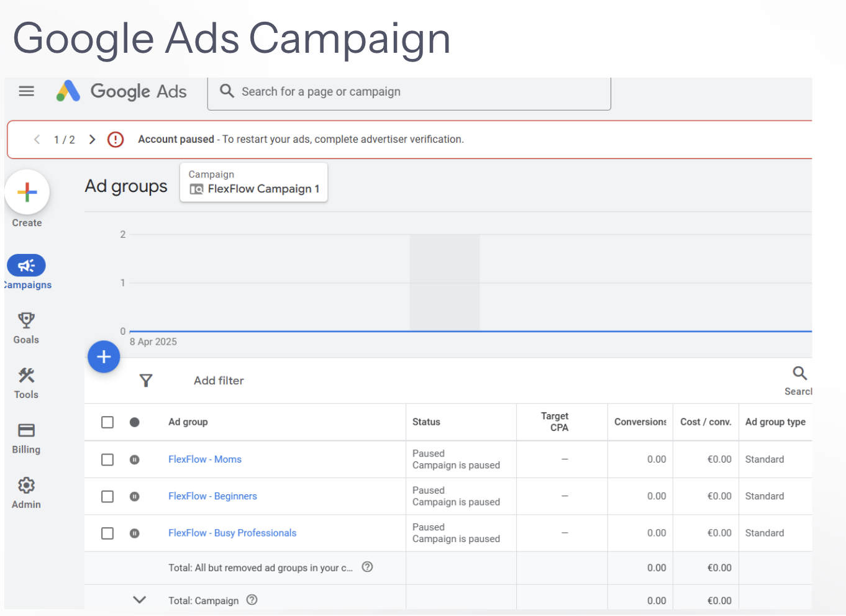Click the Total: All but removed ad groups text
Viewport: 846px width, 616px height.
(x=260, y=568)
